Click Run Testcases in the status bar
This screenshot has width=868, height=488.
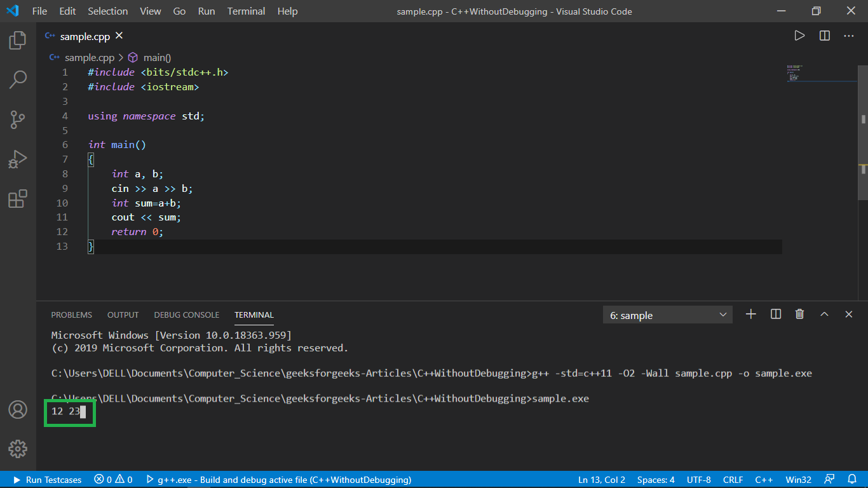48,480
